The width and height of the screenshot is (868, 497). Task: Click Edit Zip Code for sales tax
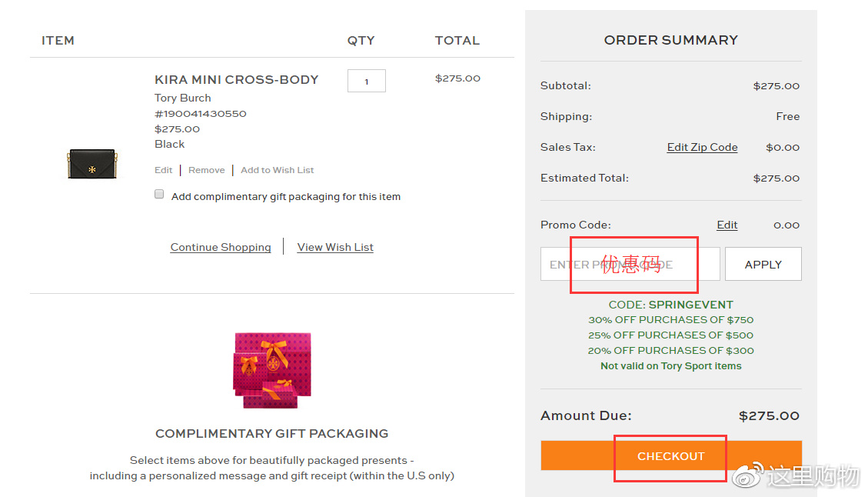pos(702,147)
